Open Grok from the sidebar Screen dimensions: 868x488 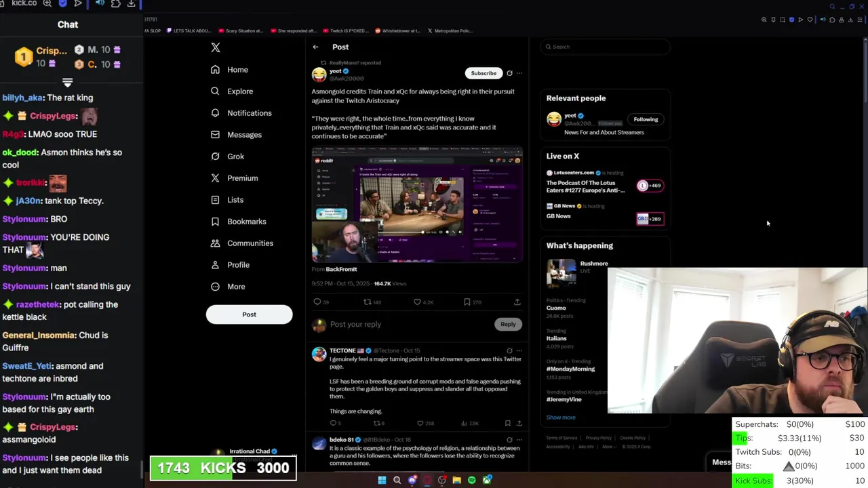227,157
